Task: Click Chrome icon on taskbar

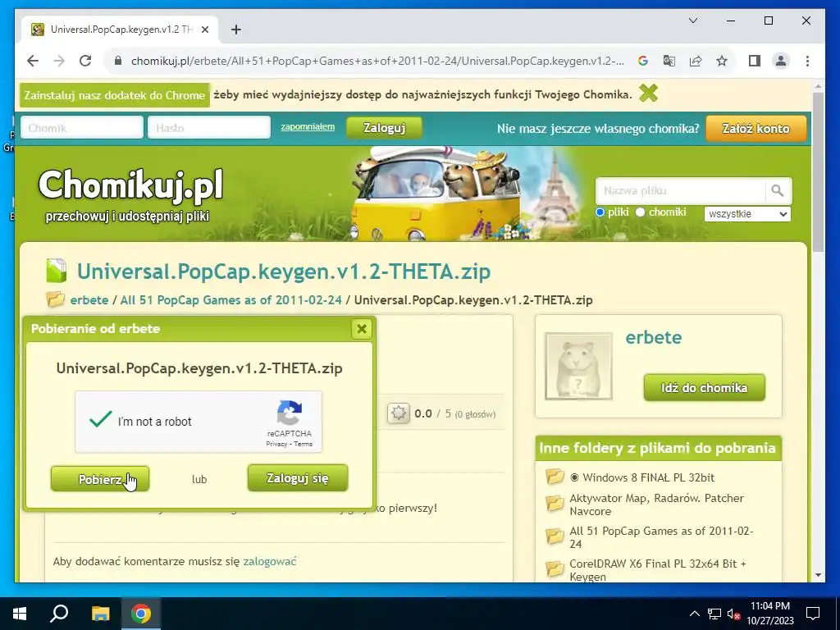Action: click(141, 614)
